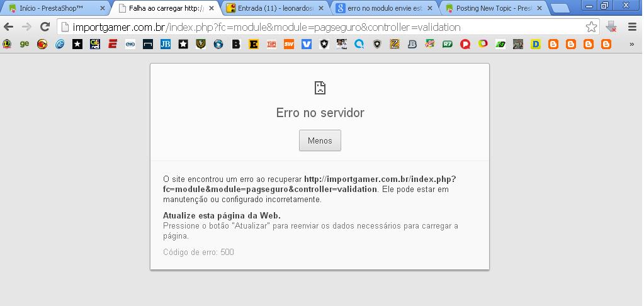Close the 'Falha ao carregar' tab
This screenshot has width=644, height=306.
[212, 8]
